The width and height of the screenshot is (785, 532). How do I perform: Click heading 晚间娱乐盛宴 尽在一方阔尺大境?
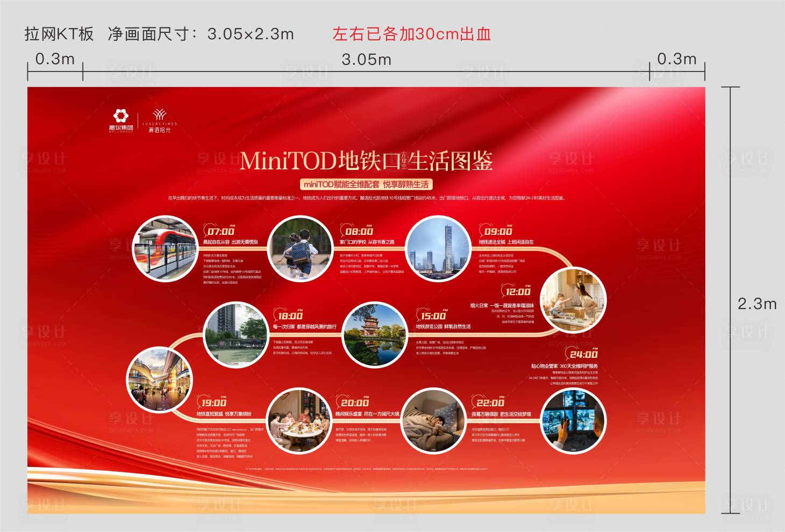click(x=367, y=414)
